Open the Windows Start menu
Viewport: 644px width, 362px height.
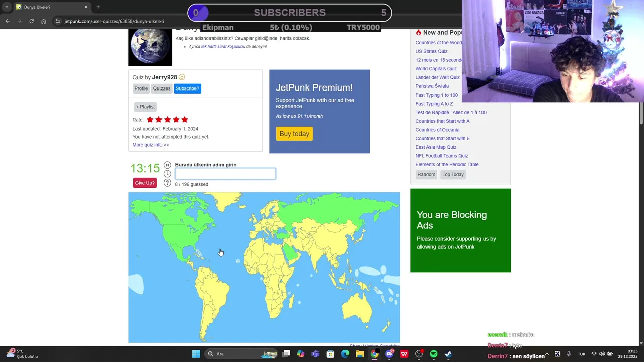click(196, 354)
